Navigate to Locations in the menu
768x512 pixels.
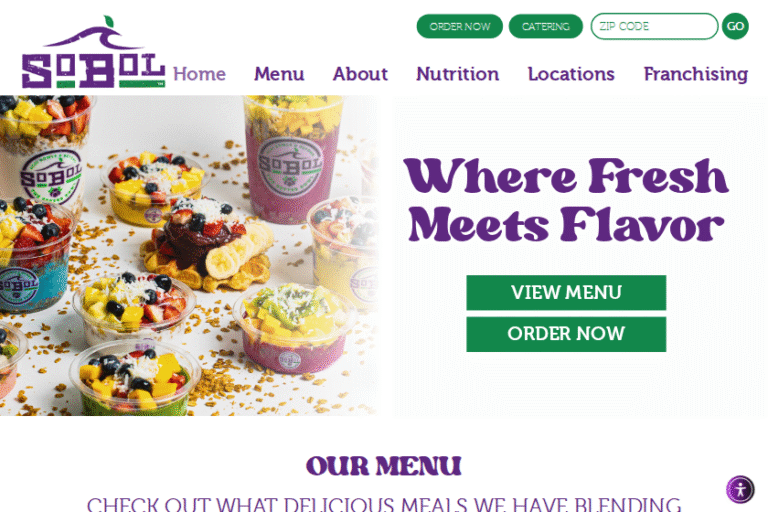click(x=571, y=74)
